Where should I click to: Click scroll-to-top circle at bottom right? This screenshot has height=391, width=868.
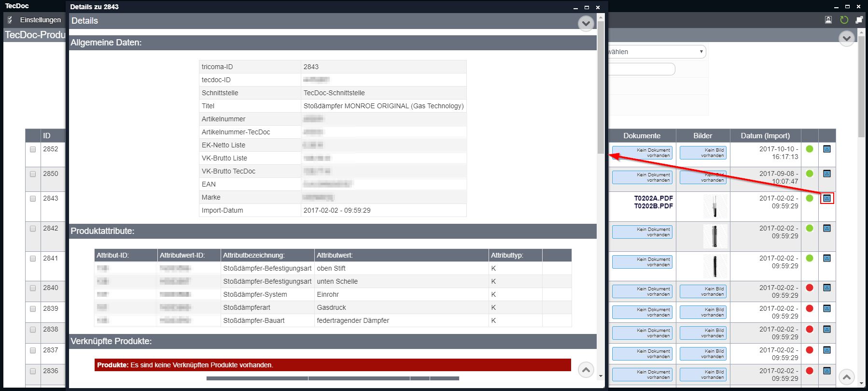pyautogui.click(x=846, y=377)
